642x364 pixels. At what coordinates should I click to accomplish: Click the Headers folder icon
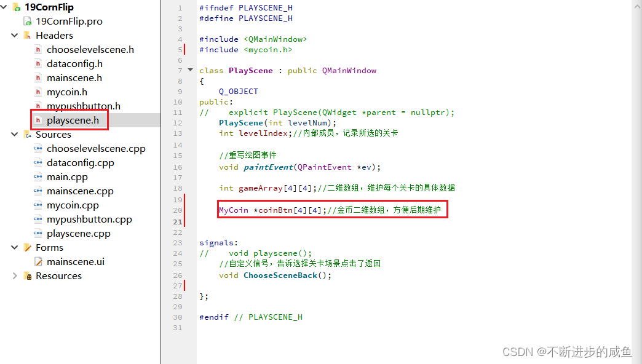28,36
